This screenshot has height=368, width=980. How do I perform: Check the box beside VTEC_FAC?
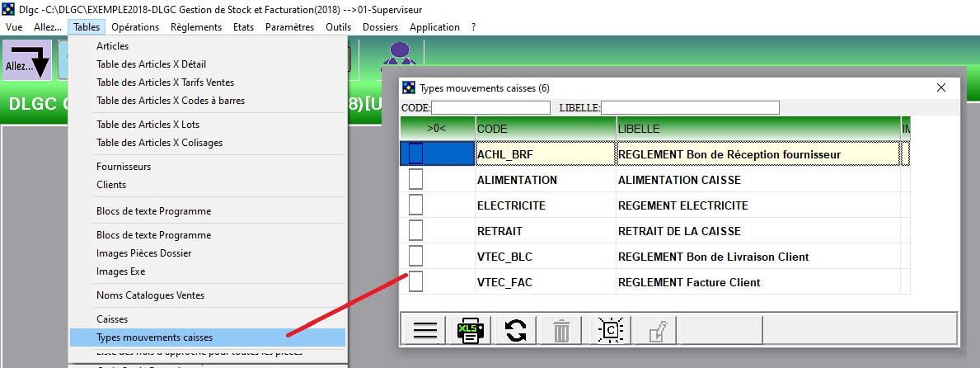pos(415,282)
